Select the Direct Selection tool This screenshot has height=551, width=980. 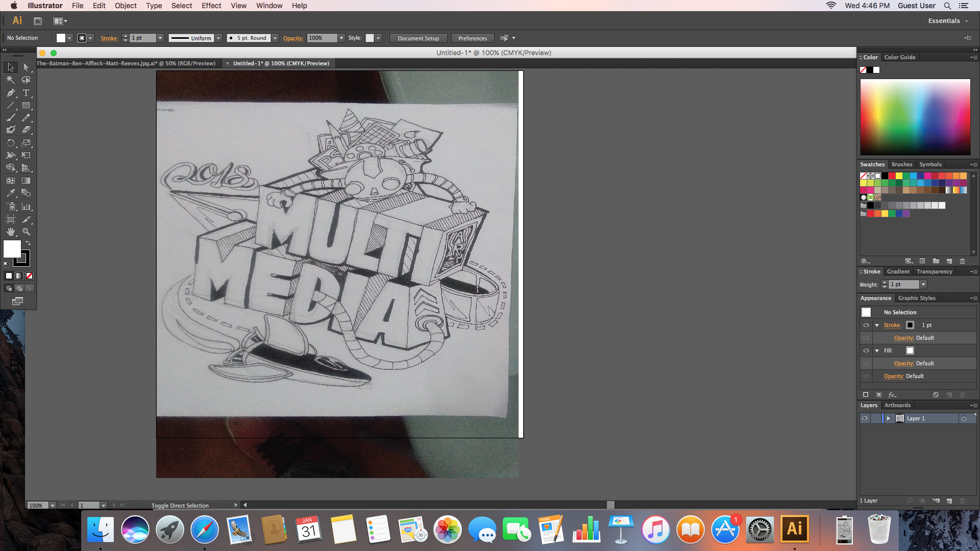(x=26, y=67)
